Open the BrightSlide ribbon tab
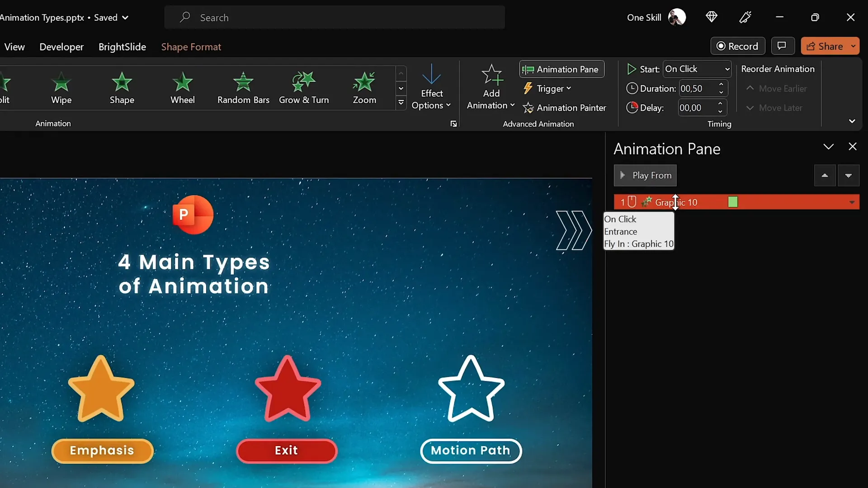The width and height of the screenshot is (868, 488). [122, 47]
